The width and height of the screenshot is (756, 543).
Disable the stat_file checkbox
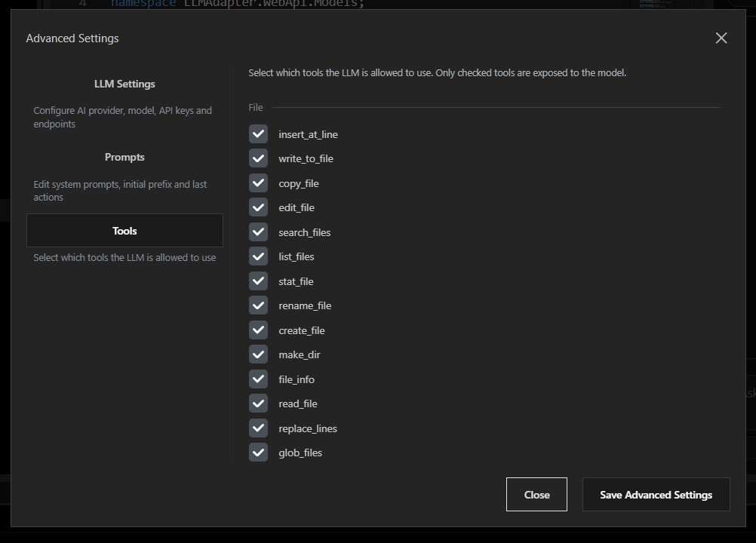pyautogui.click(x=259, y=281)
